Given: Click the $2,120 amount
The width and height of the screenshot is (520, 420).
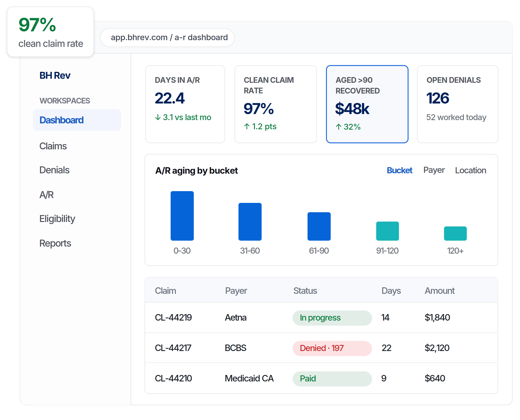Looking at the screenshot, I should (437, 348).
